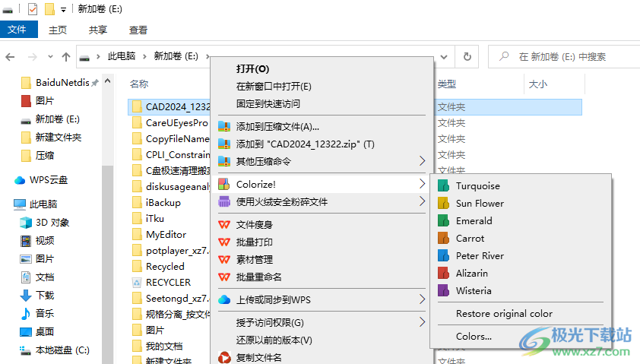The image size is (640, 364).
Task: Click the cloud icon beside 上传或同步到WPS
Action: (x=224, y=300)
